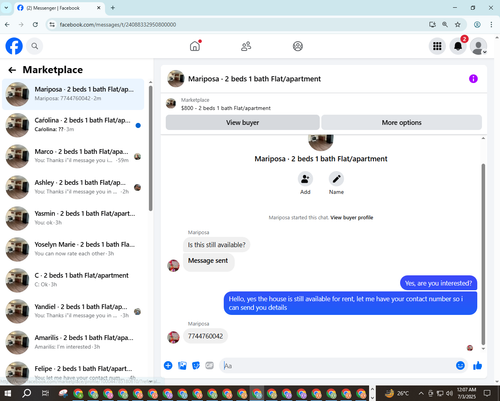Open Marco conversation in the chat list
The image size is (500, 401).
click(x=73, y=156)
